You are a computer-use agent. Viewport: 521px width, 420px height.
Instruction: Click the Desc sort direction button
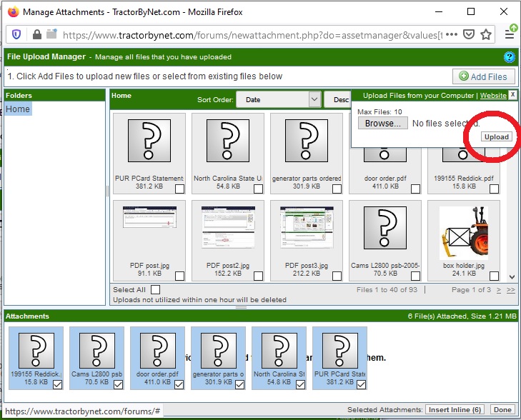tap(338, 100)
